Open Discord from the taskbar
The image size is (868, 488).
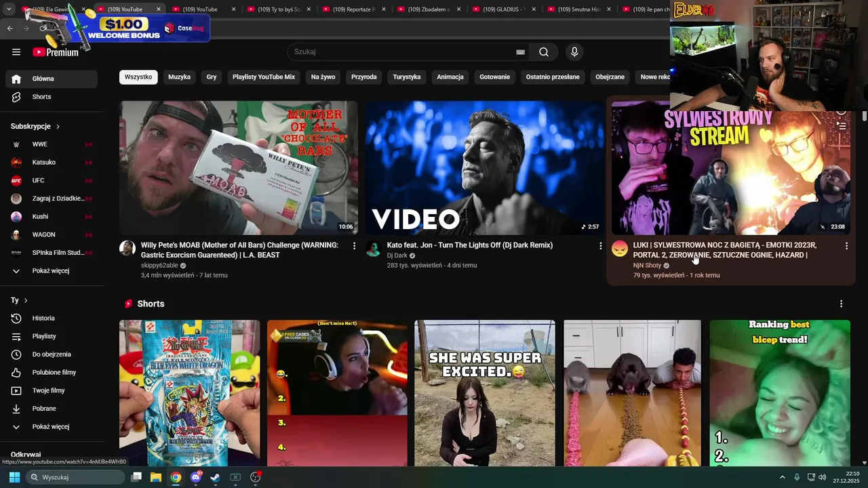point(196,477)
